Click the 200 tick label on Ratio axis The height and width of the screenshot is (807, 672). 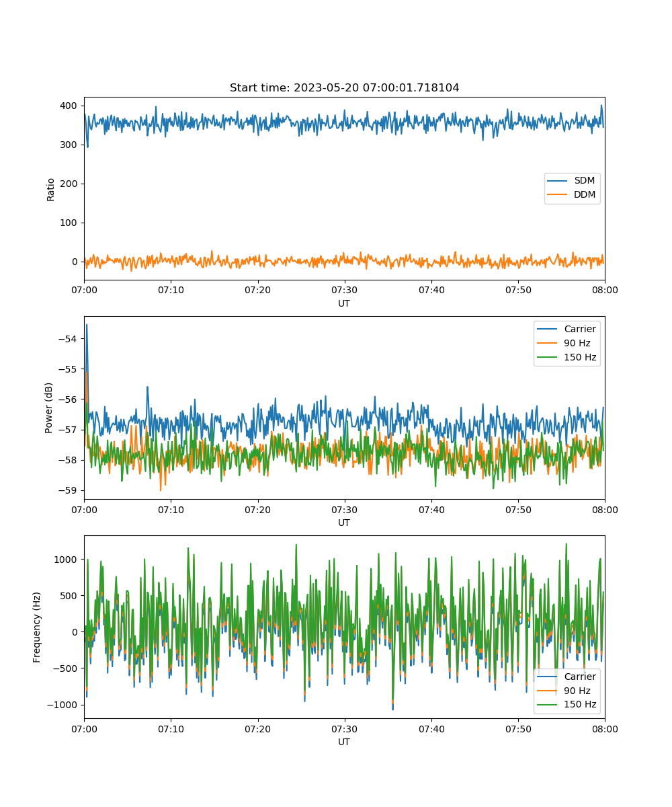point(70,184)
